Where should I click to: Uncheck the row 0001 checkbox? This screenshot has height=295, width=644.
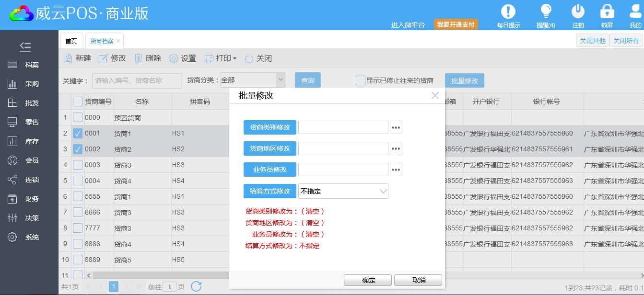pos(78,134)
